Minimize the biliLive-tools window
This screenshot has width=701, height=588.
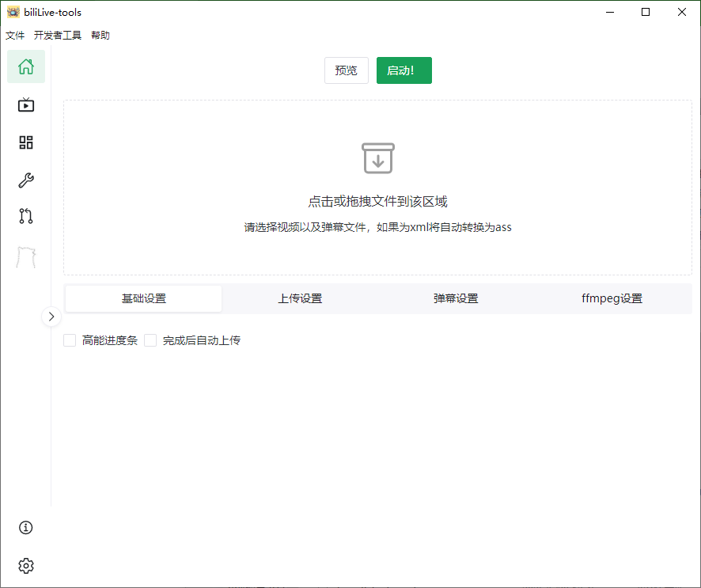610,12
